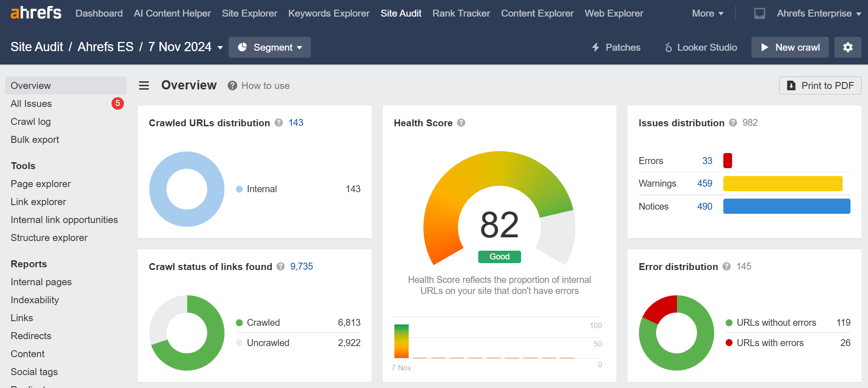868x388 pixels.
Task: Click the Errors count 33
Action: click(x=707, y=161)
